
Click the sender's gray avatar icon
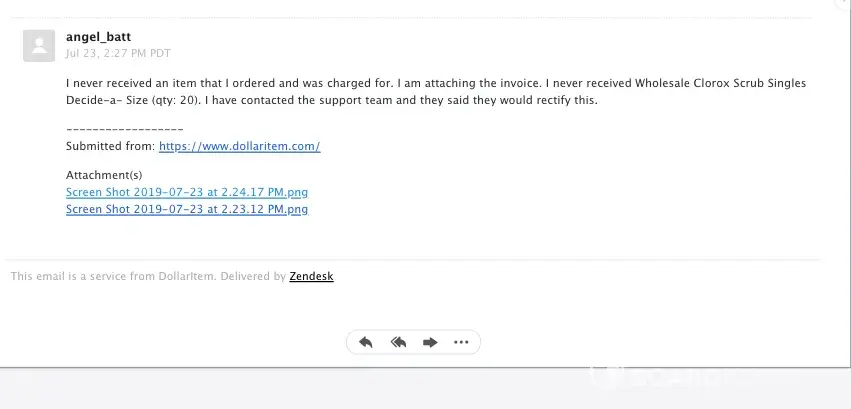click(39, 45)
